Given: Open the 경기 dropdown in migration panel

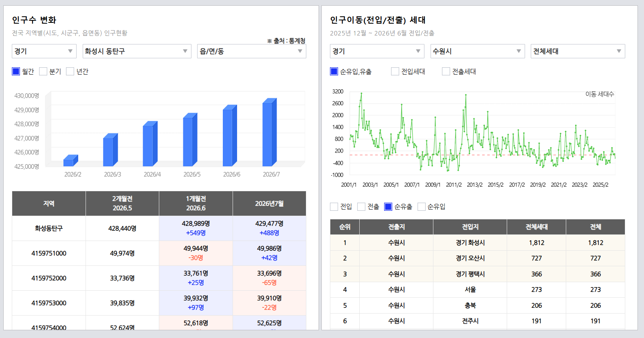Looking at the screenshot, I should (x=377, y=51).
